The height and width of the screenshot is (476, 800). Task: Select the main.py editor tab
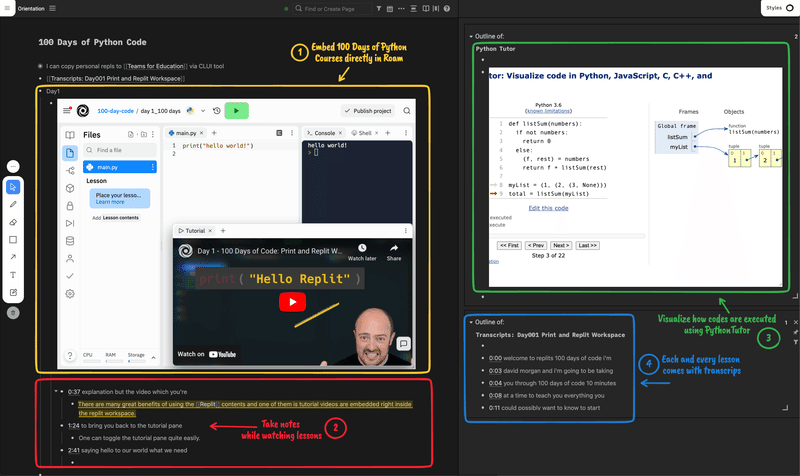[x=183, y=133]
